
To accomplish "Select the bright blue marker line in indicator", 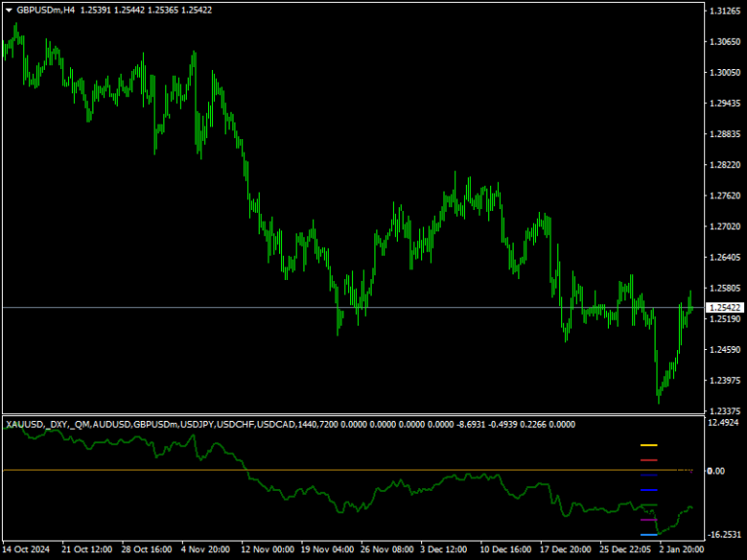I will tap(649, 490).
